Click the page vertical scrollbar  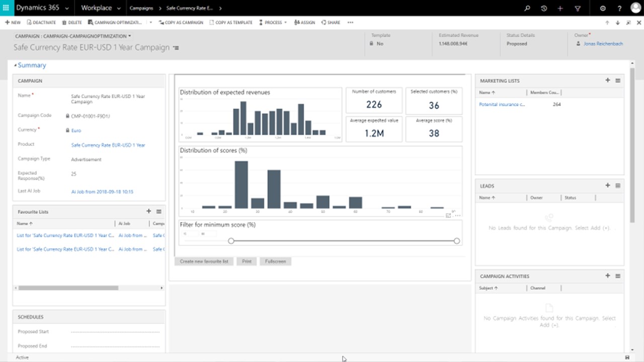click(632, 145)
